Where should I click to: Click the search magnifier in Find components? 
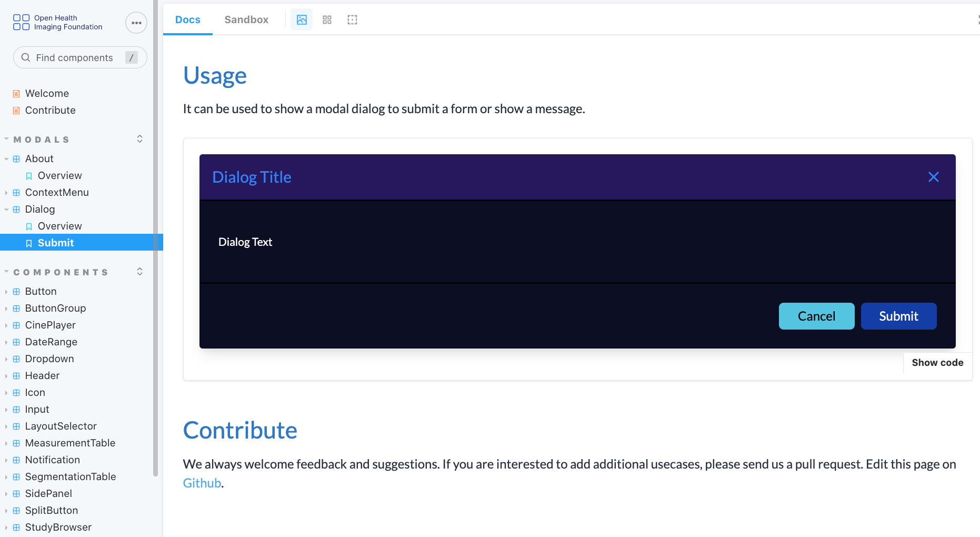pyautogui.click(x=25, y=57)
